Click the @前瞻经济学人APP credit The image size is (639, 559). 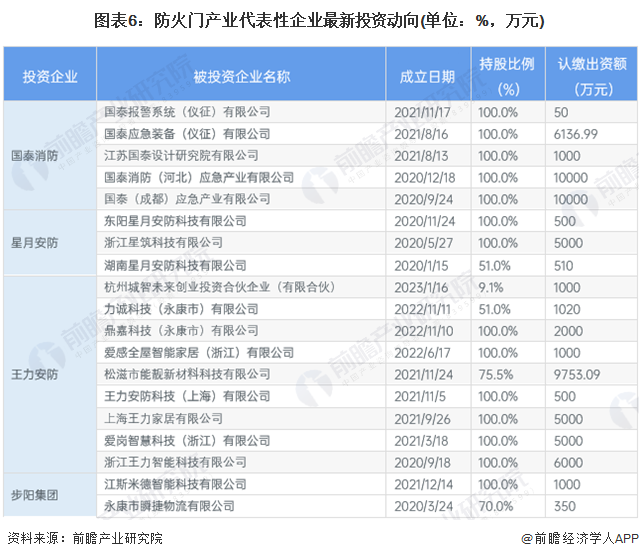(580, 539)
